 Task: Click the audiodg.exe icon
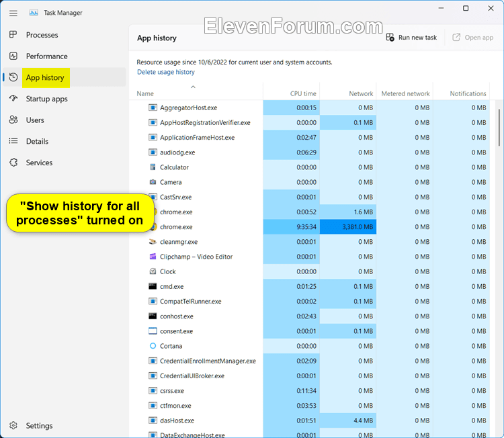[153, 152]
